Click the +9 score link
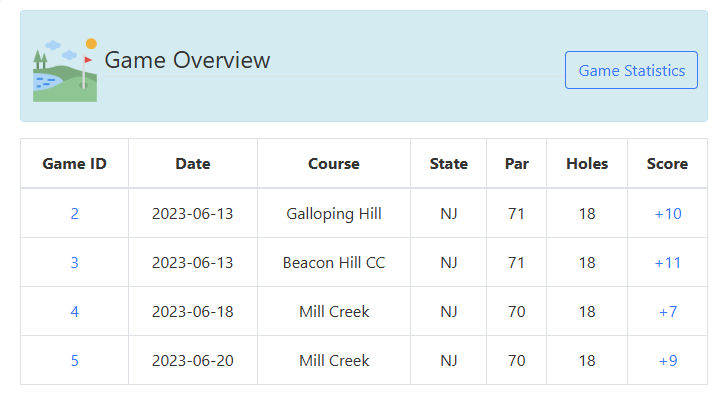 pyautogui.click(x=667, y=361)
